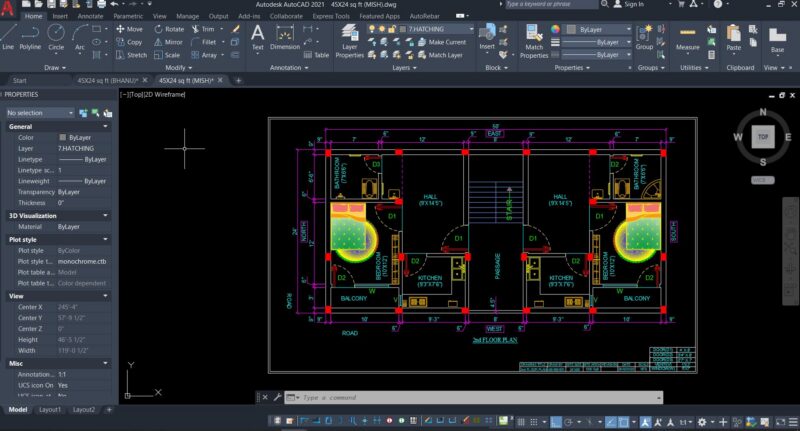This screenshot has width=800, height=431.
Task: Open the Base view tool
Action: pos(777,40)
